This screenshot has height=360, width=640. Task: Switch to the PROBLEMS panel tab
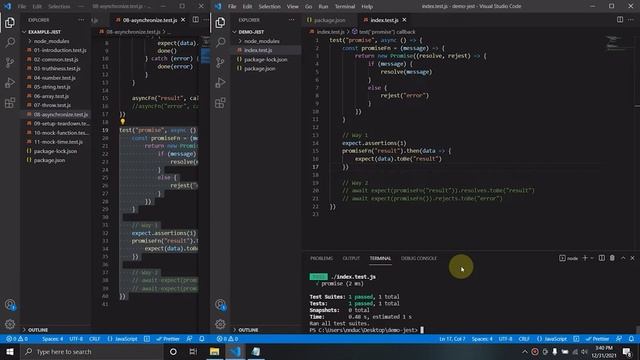[322, 258]
